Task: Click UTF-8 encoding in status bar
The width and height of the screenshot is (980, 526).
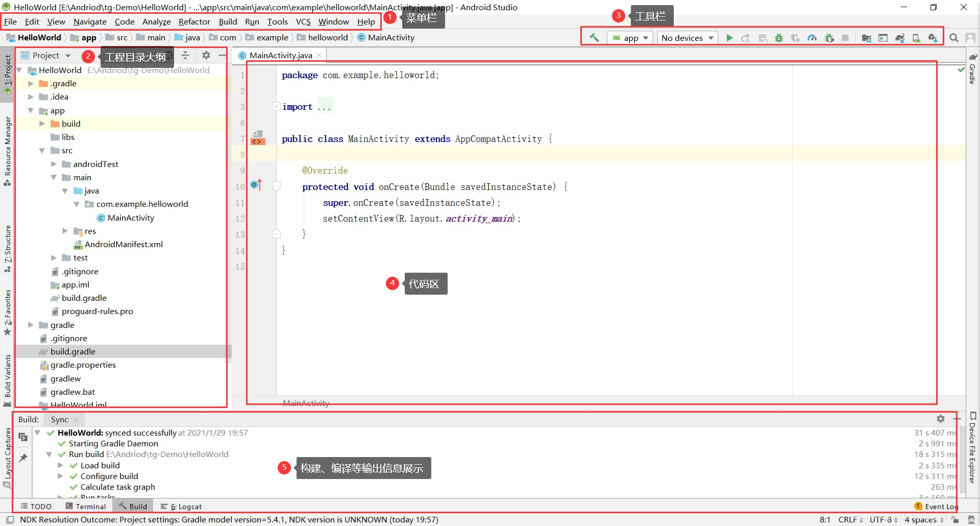Action: tap(884, 519)
